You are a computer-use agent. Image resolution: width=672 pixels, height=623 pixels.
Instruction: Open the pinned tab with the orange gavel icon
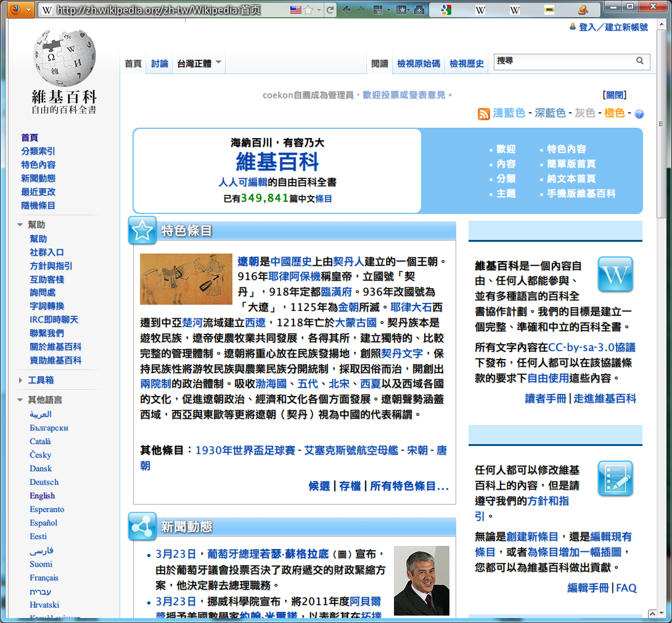[x=583, y=10]
